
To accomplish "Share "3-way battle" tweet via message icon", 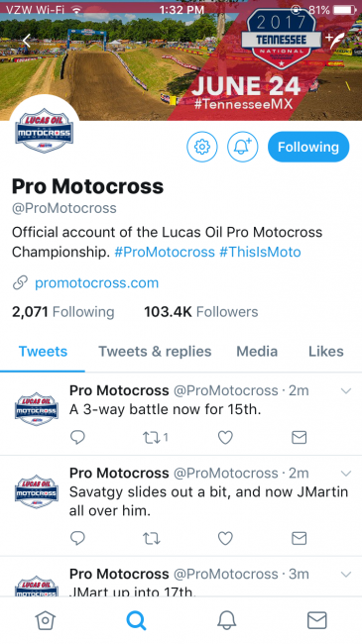I will point(300,437).
